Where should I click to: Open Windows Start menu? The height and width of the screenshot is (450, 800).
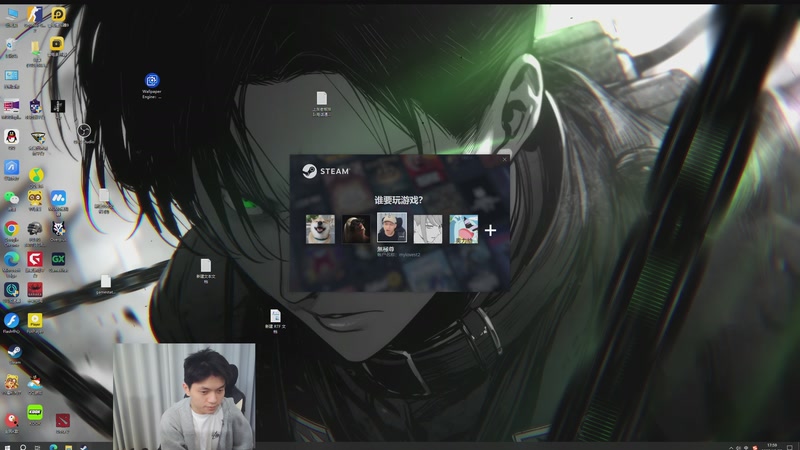(7, 447)
